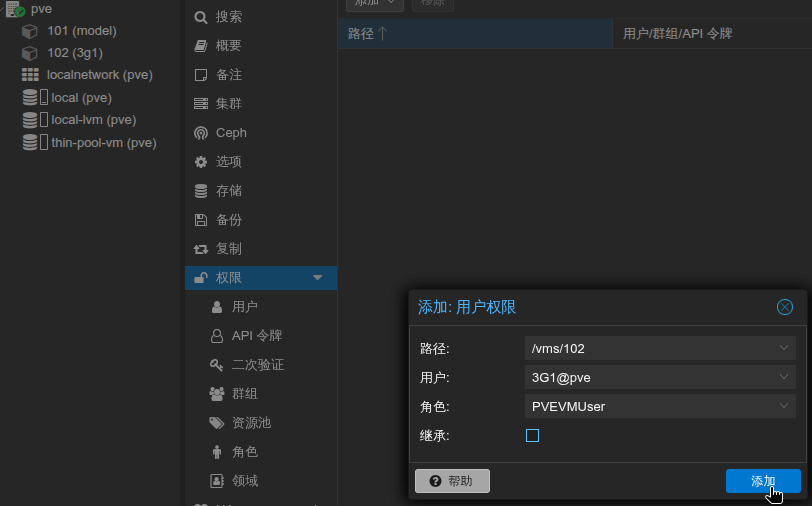Open the 用户 user dropdown

tap(783, 377)
